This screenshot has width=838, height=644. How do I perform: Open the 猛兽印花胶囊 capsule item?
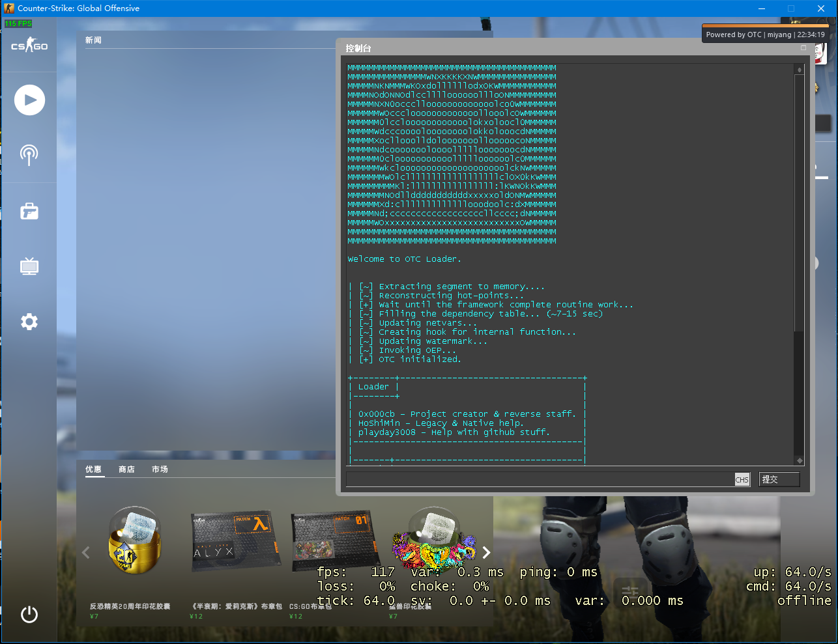coord(434,539)
